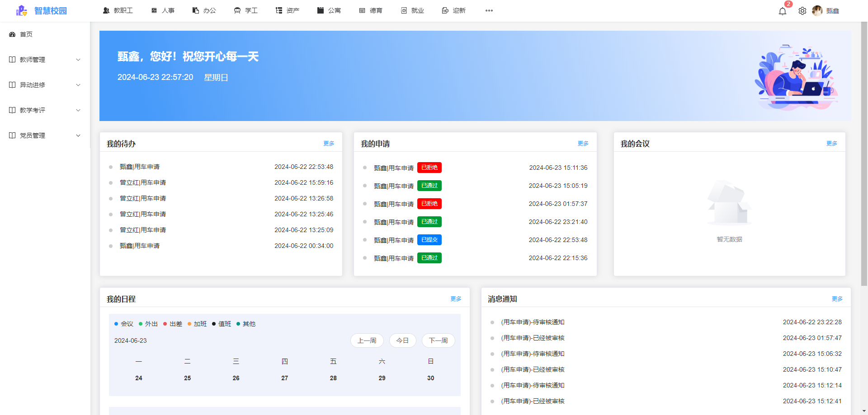Select the 公寓 module icon
The height and width of the screenshot is (415, 868).
click(321, 10)
